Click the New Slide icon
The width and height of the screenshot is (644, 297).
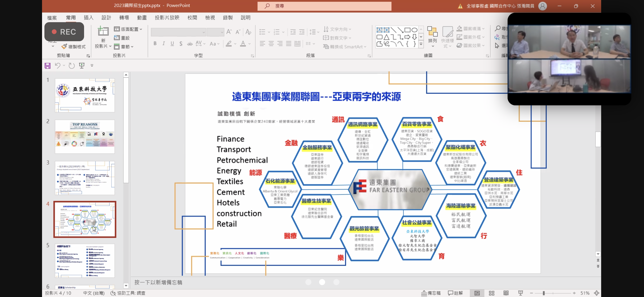click(103, 31)
